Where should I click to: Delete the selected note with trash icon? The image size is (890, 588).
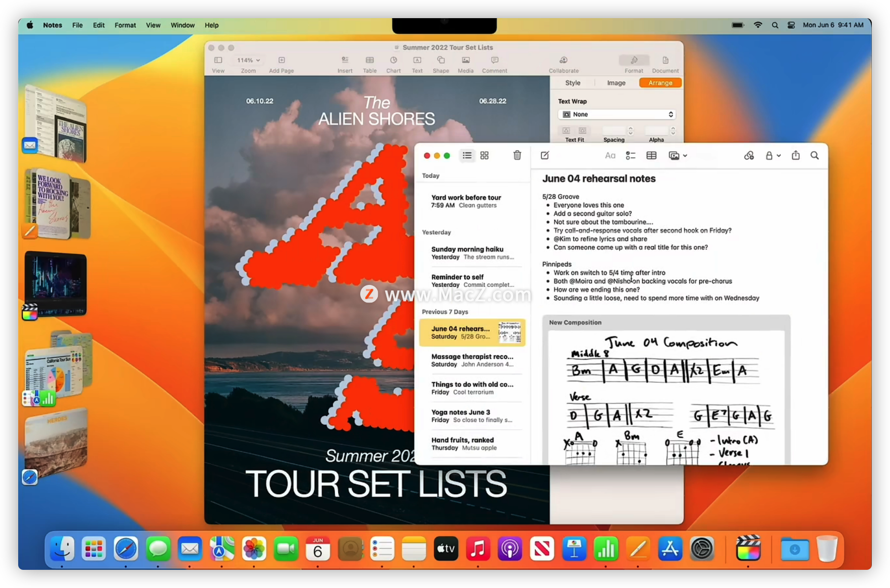point(517,155)
